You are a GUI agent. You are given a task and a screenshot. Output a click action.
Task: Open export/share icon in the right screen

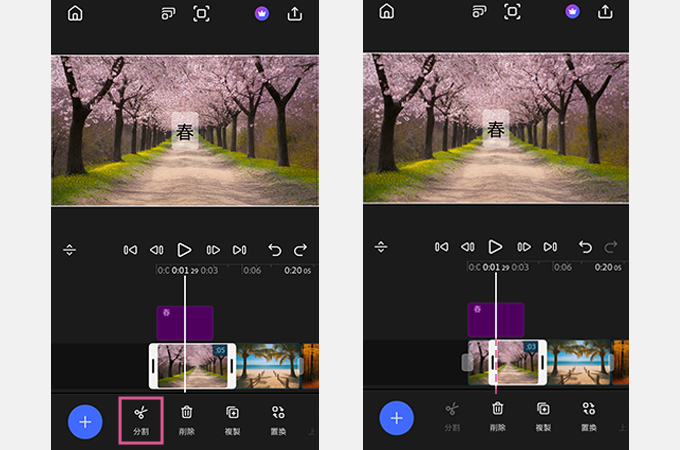pos(605,13)
